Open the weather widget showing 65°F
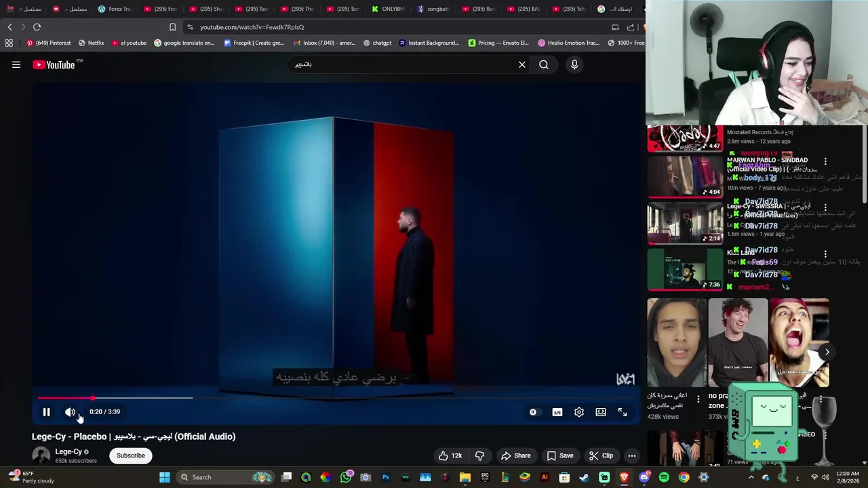Screen dimensions: 868x488 coord(31,477)
